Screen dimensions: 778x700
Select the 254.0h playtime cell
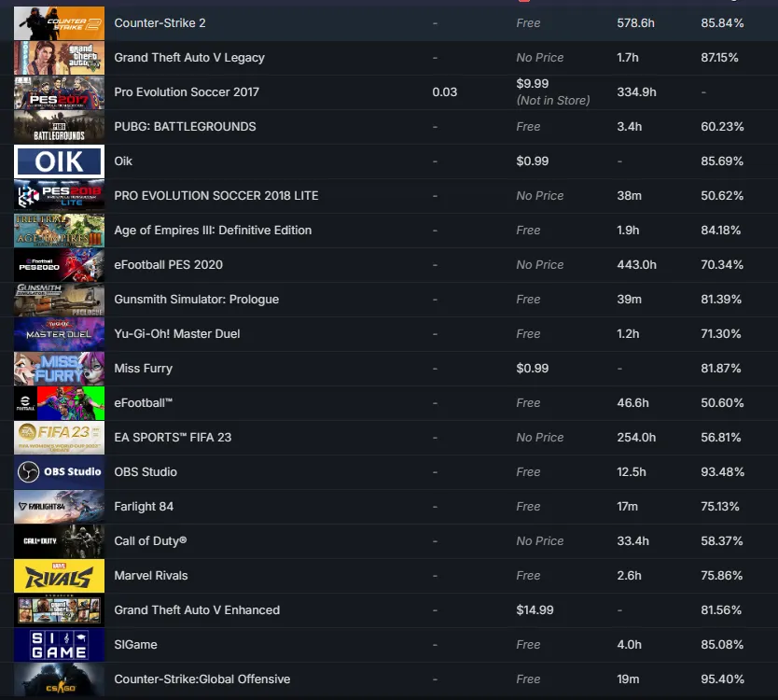636,438
